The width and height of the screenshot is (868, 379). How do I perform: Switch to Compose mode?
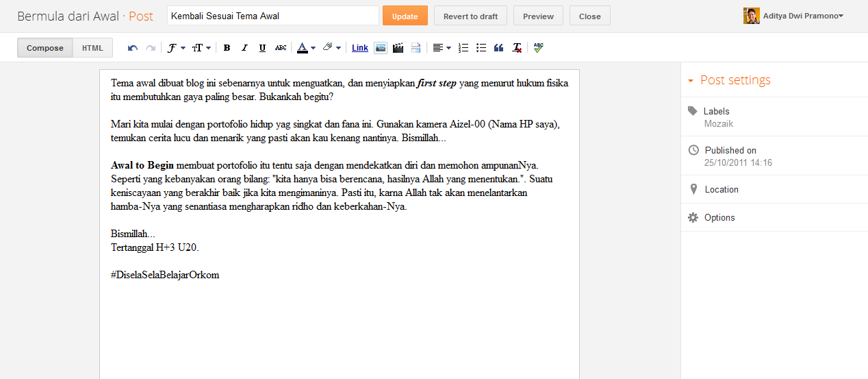click(45, 48)
